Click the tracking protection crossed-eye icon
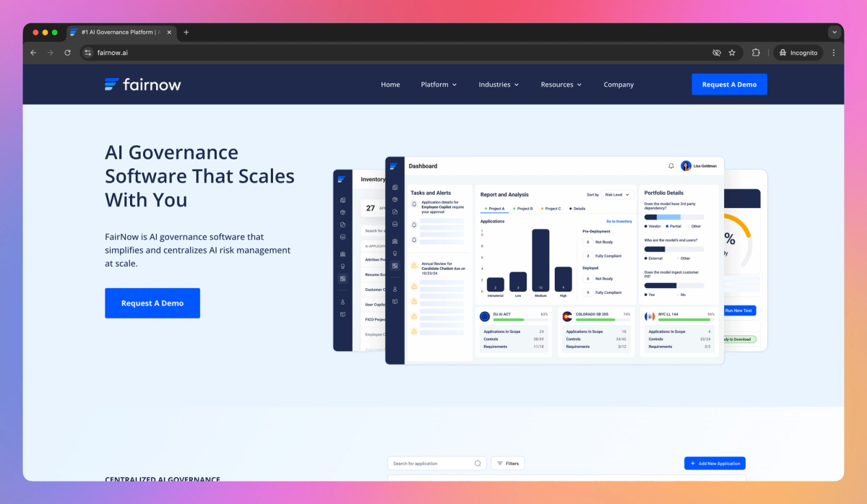This screenshot has height=504, width=867. click(717, 53)
